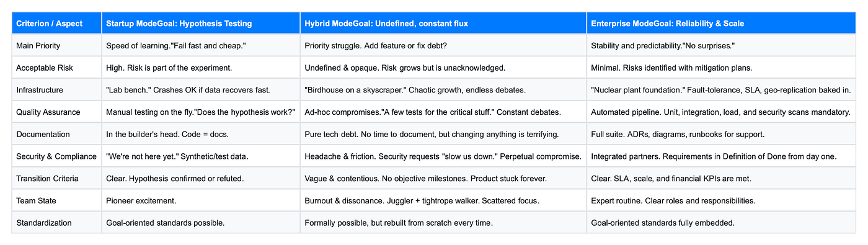
Task: Click the Infrastructure row label
Action: pyautogui.click(x=56, y=89)
